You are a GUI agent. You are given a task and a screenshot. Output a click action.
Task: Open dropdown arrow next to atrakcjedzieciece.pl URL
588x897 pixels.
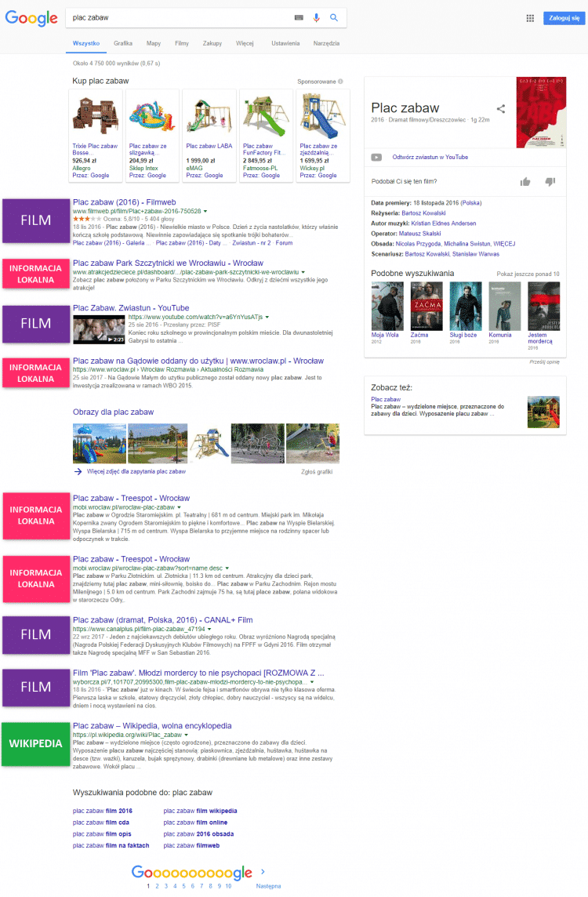pos(303,272)
